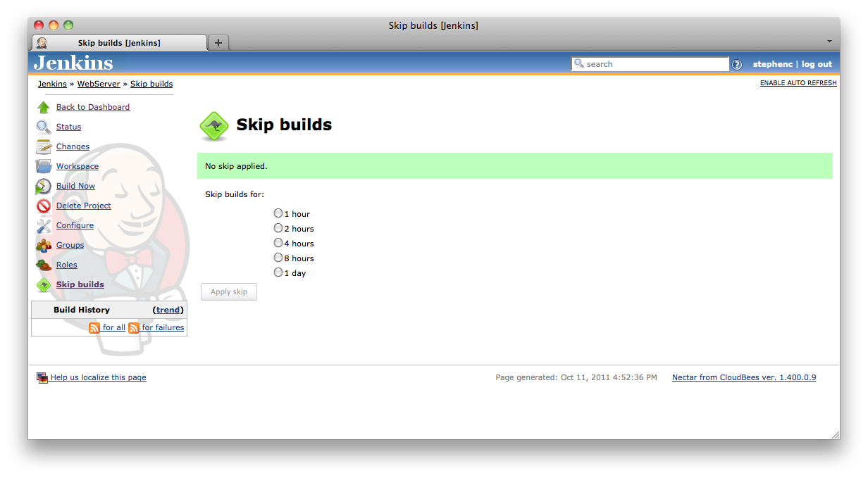Click Jenkins in the breadcrumb
The width and height of the screenshot is (868, 478).
[x=52, y=84]
